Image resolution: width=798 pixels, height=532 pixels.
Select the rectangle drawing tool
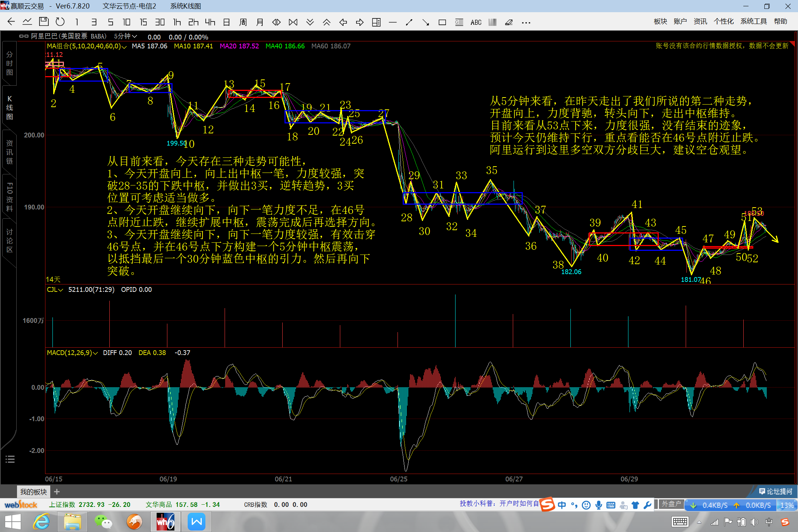click(x=442, y=23)
